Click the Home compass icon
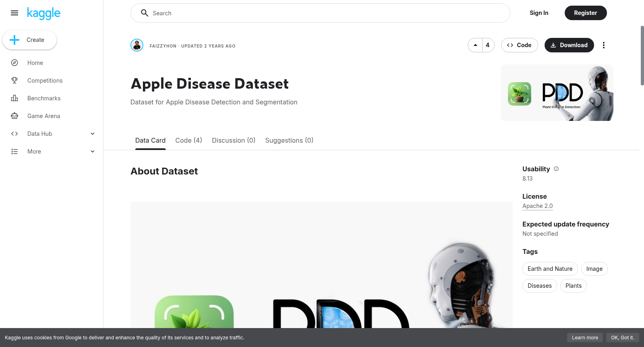Screen dimensions: 644x347 [x=14, y=63]
